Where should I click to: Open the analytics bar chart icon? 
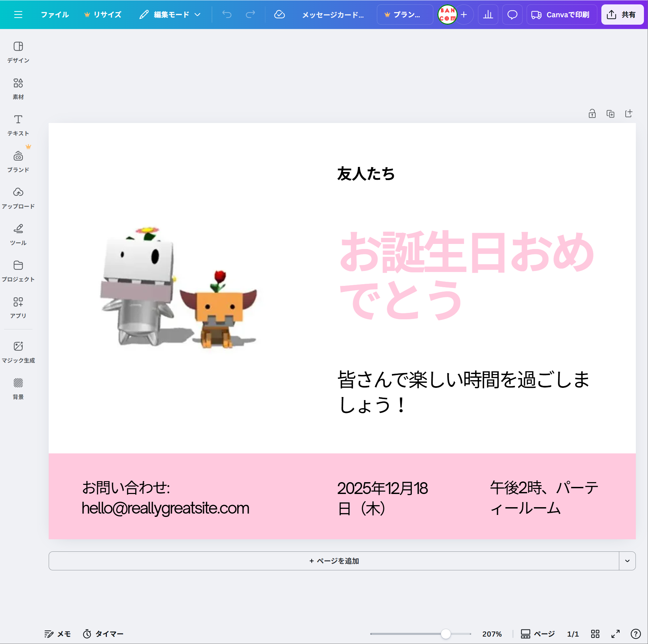coord(488,15)
